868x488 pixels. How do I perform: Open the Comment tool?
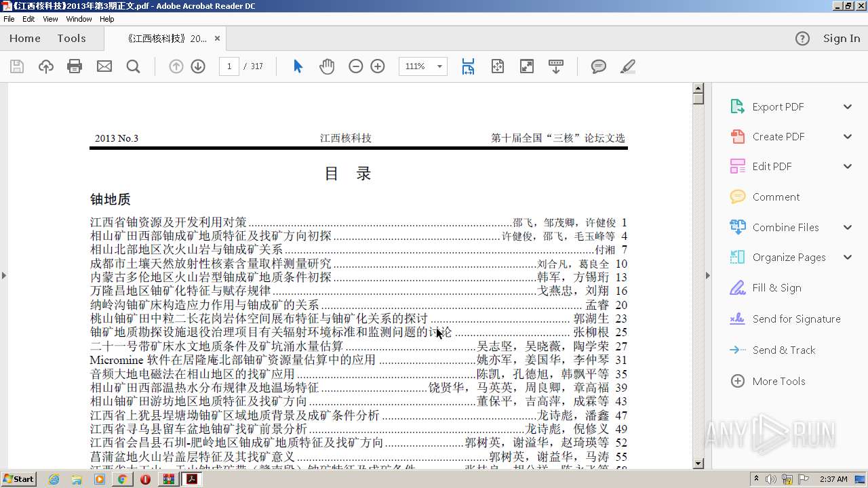tap(776, 197)
